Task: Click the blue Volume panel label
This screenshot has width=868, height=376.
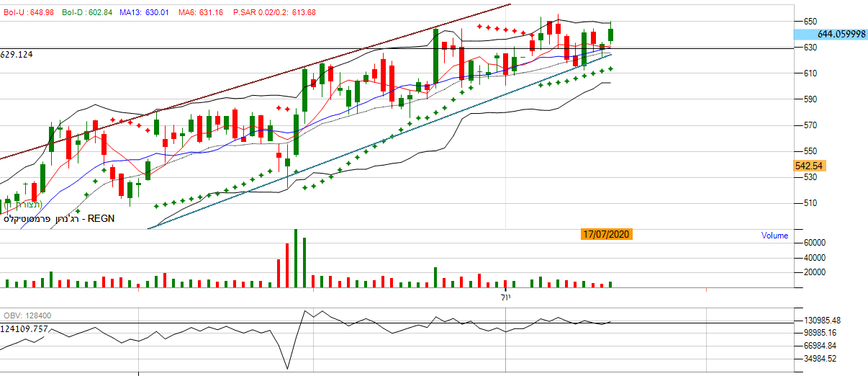Action: point(774,236)
